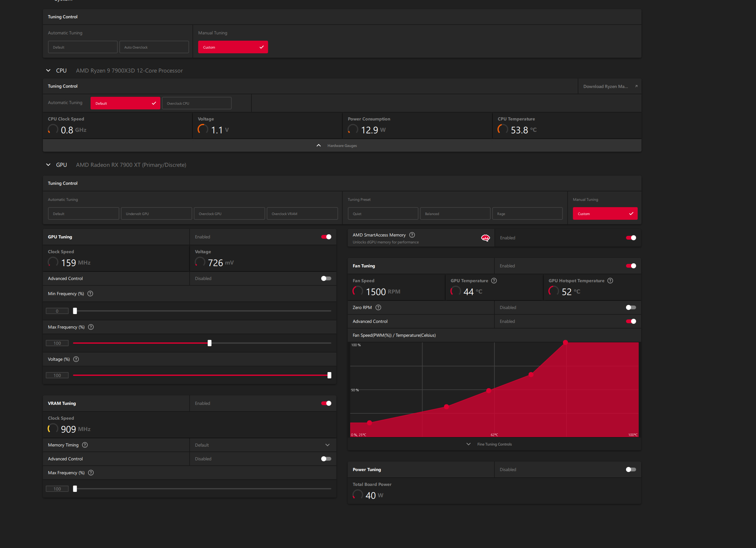Enable the Power Tuning toggle
Screen dimensions: 756x548
click(x=631, y=469)
